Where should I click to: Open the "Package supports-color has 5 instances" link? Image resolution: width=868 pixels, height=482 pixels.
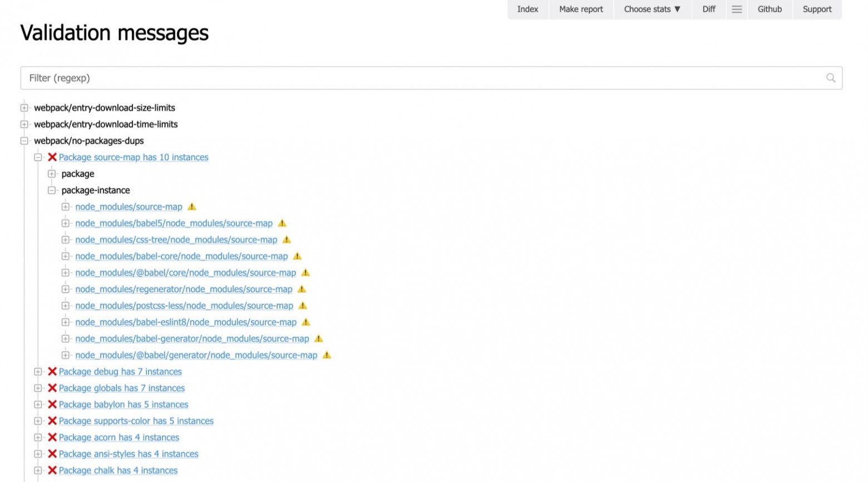[x=137, y=421]
